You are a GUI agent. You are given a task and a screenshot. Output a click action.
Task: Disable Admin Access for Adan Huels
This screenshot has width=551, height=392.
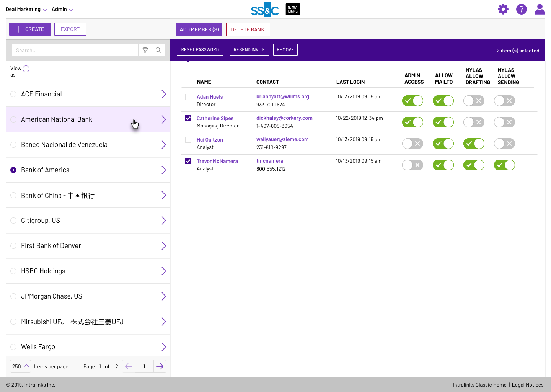coord(412,101)
